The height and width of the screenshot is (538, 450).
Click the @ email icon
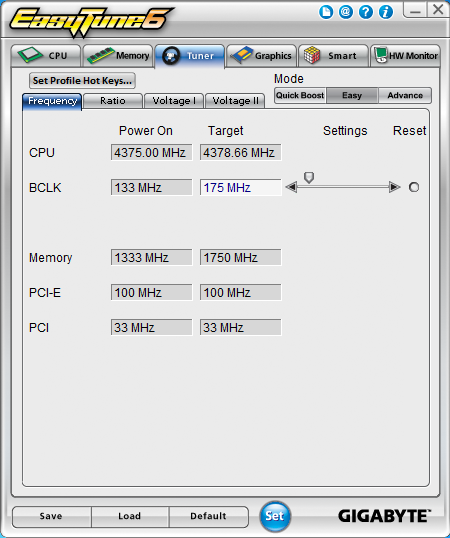[x=346, y=12]
